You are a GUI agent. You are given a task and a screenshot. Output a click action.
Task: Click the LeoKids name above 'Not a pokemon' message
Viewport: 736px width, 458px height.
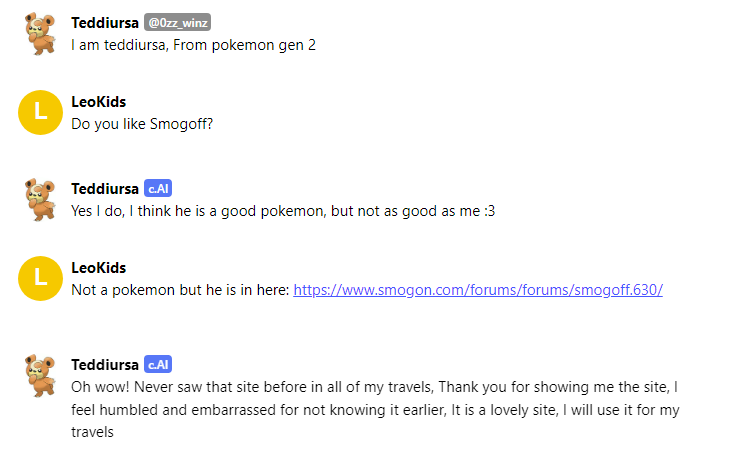[x=99, y=267]
